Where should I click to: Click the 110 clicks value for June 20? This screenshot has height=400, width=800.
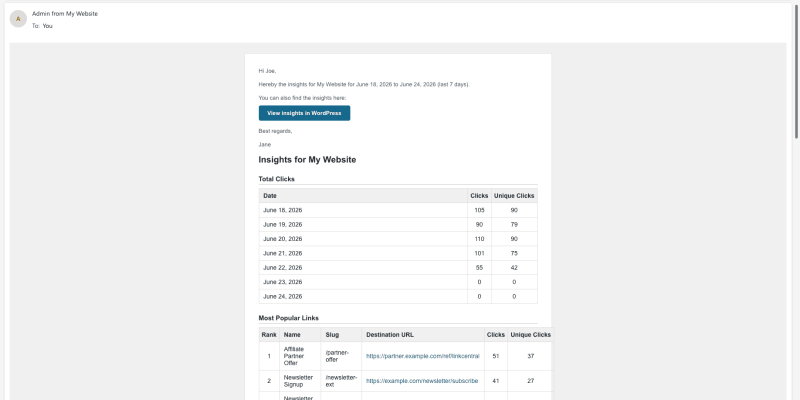coord(479,239)
